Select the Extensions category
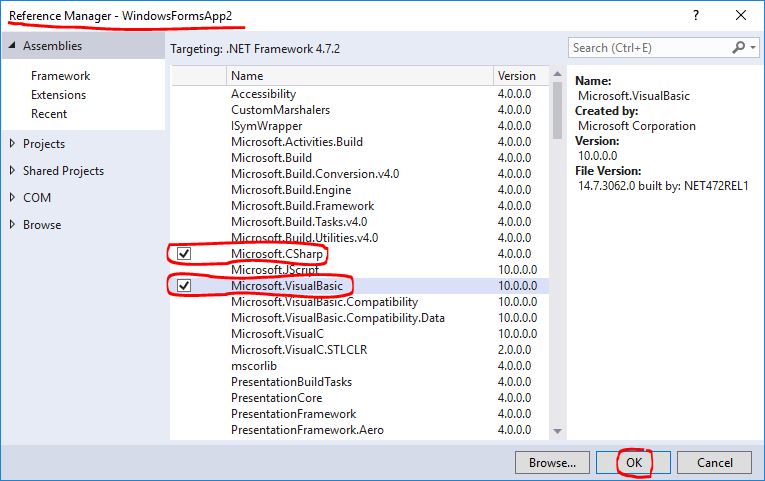 pyautogui.click(x=58, y=95)
